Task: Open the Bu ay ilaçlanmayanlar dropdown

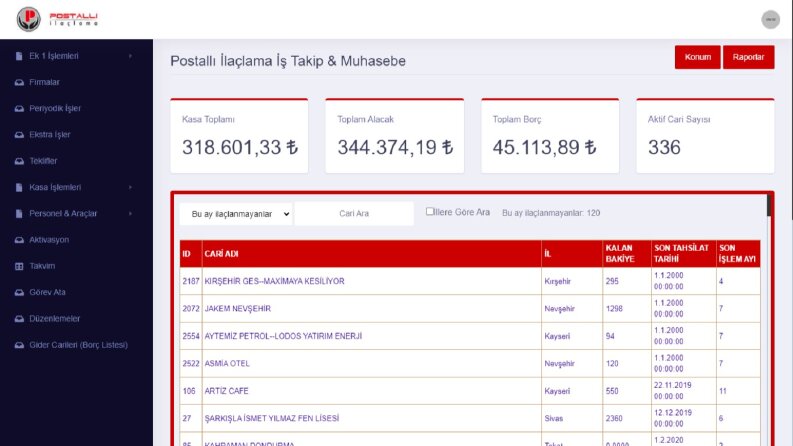Action: [x=236, y=214]
